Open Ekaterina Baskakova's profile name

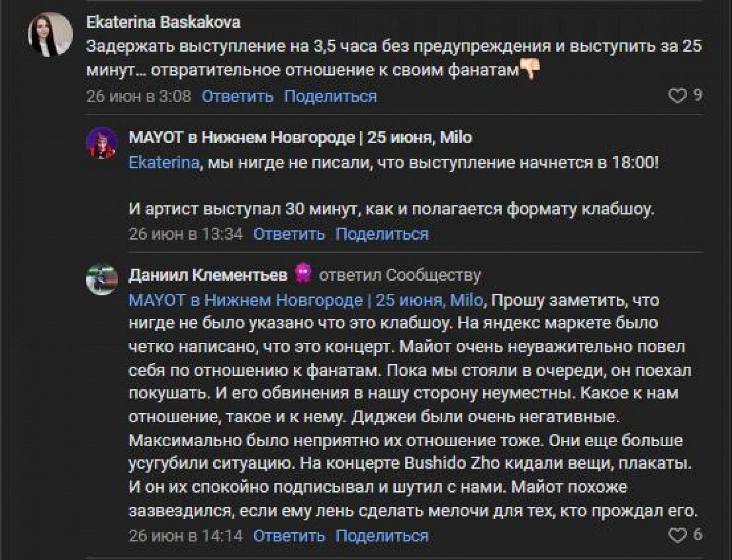(x=163, y=22)
